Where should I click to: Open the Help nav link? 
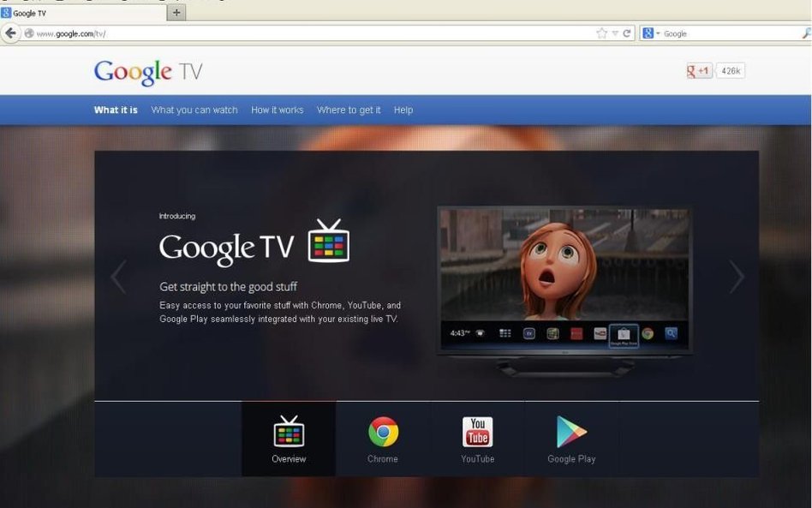pos(403,110)
